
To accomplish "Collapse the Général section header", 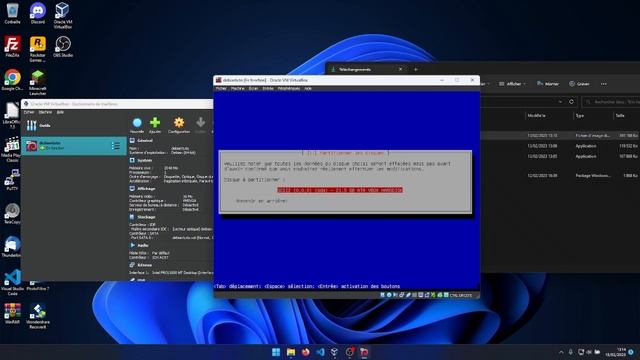I will (x=145, y=140).
